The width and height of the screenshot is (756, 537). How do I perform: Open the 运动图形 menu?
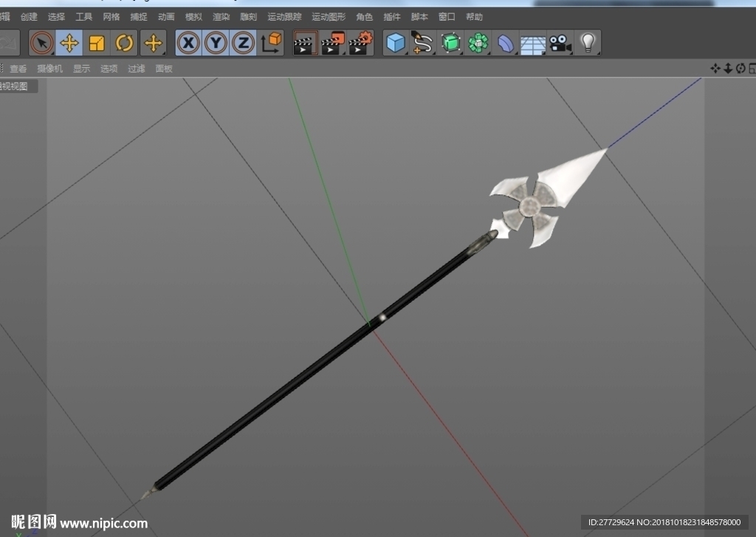tap(329, 17)
